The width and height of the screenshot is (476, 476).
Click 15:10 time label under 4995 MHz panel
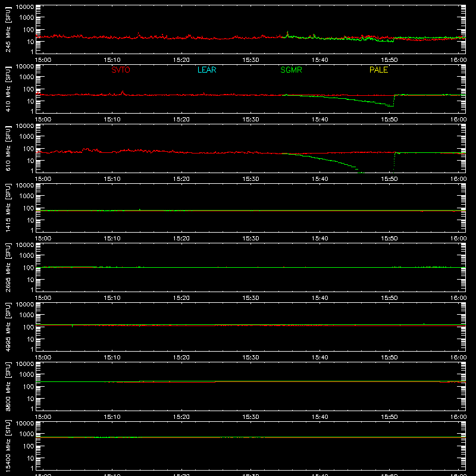click(x=112, y=358)
